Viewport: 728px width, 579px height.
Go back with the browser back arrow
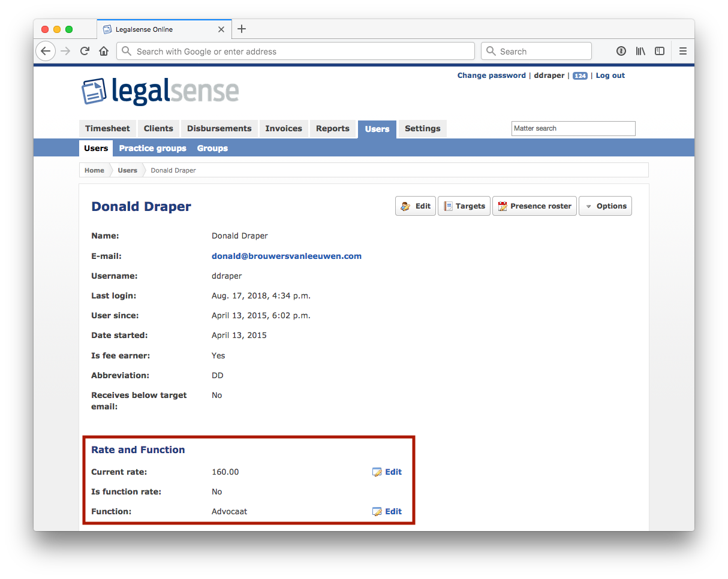46,51
